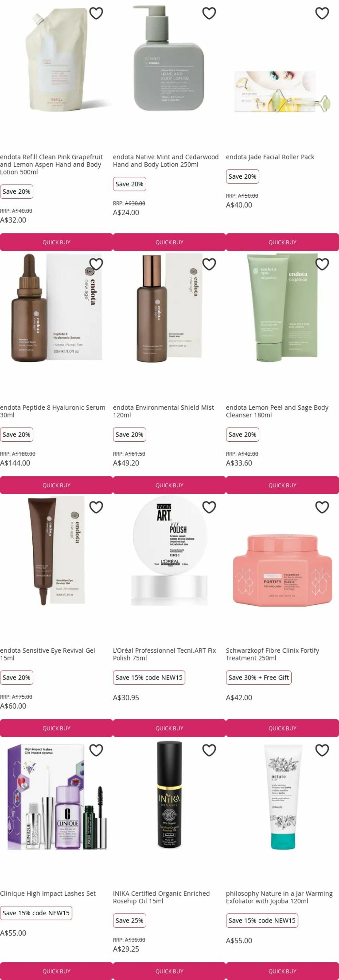Quick buy endota Peptide 8 Hyaluronic Serum

click(56, 485)
